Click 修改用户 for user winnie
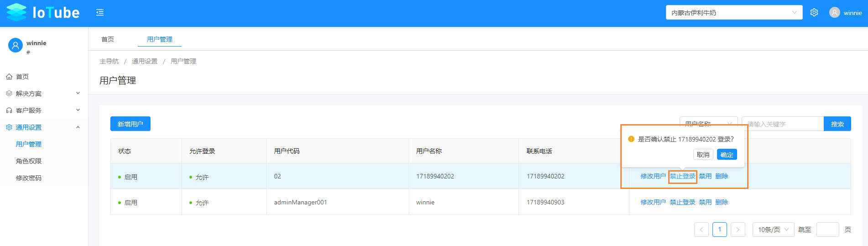This screenshot has width=868, height=246. click(653, 202)
